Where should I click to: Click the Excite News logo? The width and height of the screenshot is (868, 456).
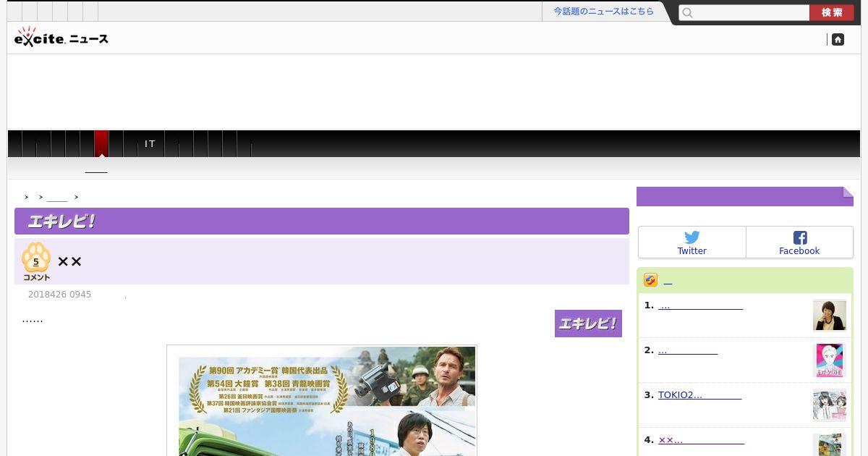pos(61,37)
